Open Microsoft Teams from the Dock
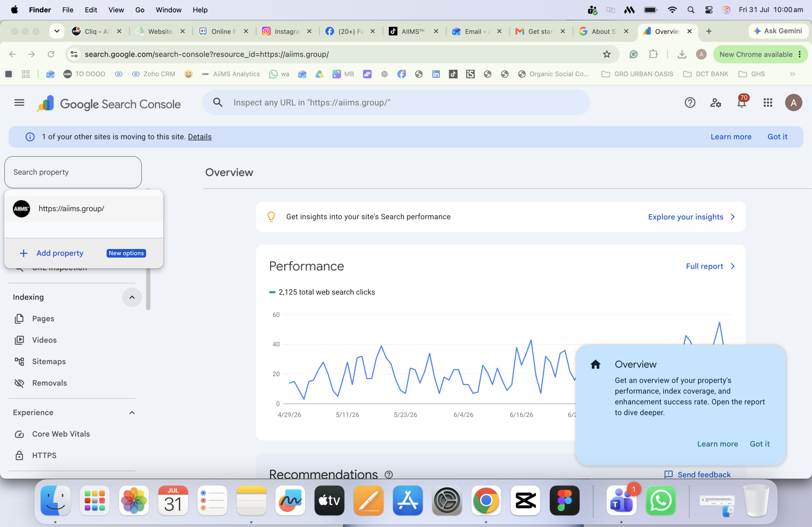Screen dimensions: 812x527 coord(621,500)
